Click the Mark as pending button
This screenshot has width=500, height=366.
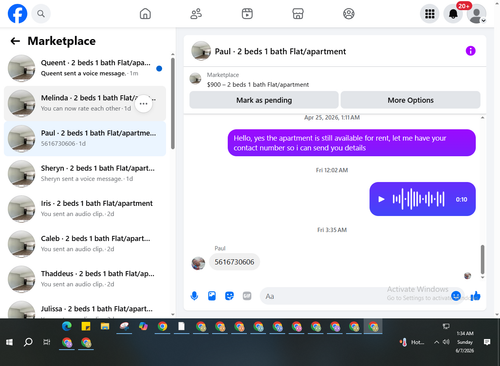pyautogui.click(x=264, y=100)
